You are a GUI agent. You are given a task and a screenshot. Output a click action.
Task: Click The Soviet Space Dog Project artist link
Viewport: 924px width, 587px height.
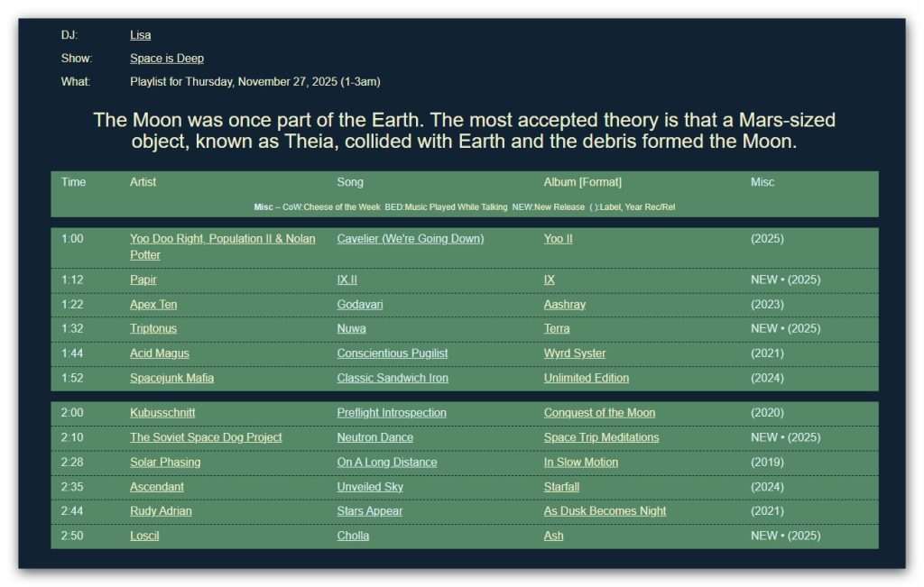[x=207, y=436]
